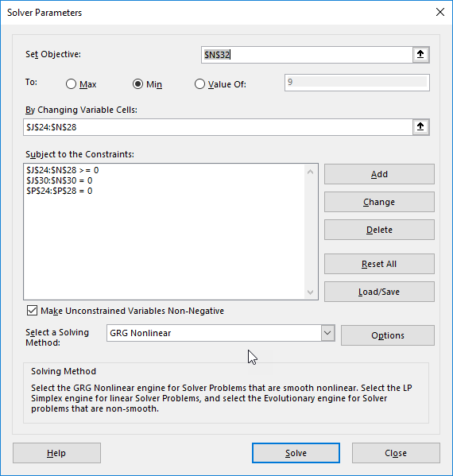Screen dimensions: 453x476
Task: Open the Load/Save dialog
Action: pos(379,292)
